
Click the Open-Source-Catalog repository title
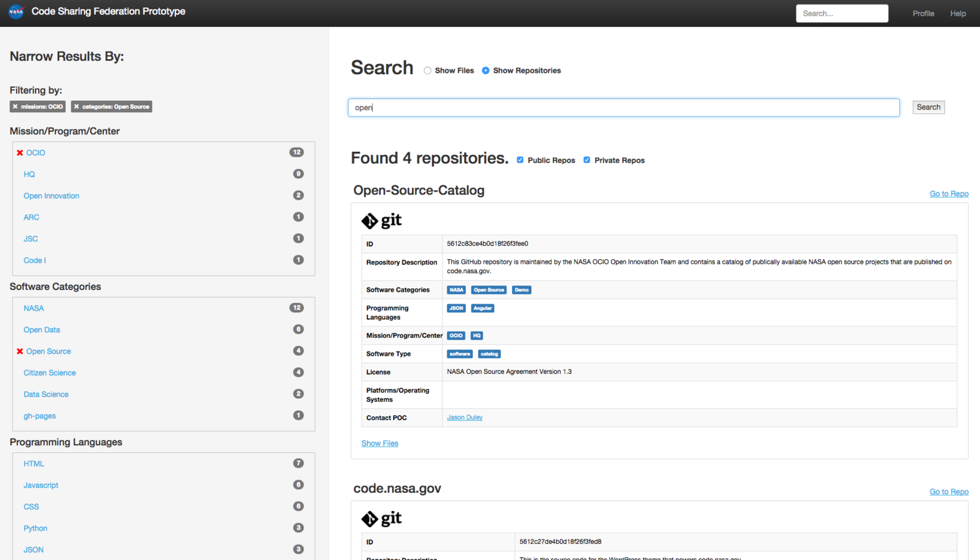[x=419, y=190]
